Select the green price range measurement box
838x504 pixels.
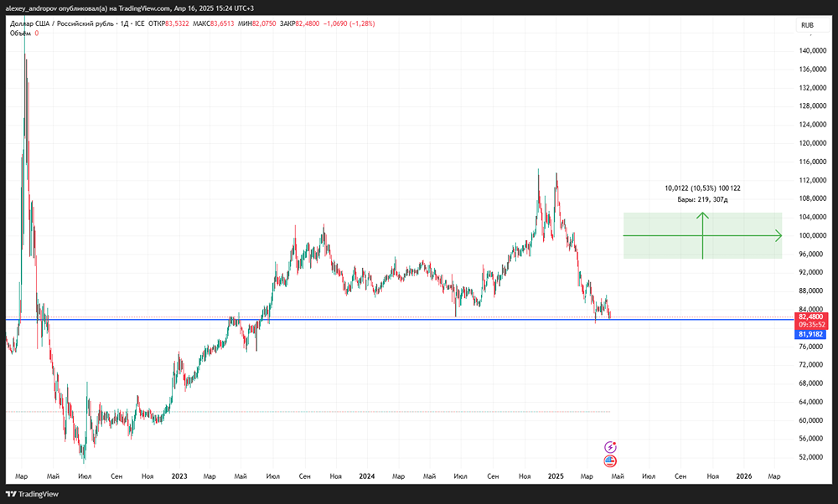tap(702, 235)
